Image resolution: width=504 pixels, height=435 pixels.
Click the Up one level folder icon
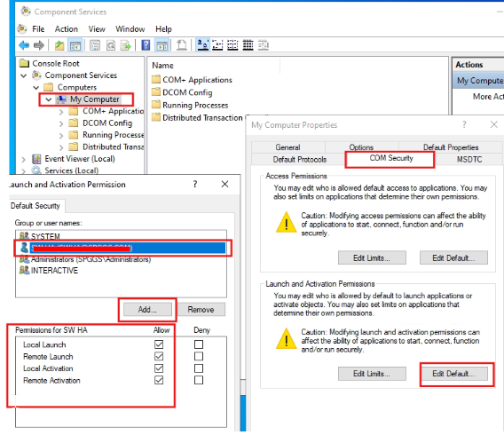click(x=59, y=45)
